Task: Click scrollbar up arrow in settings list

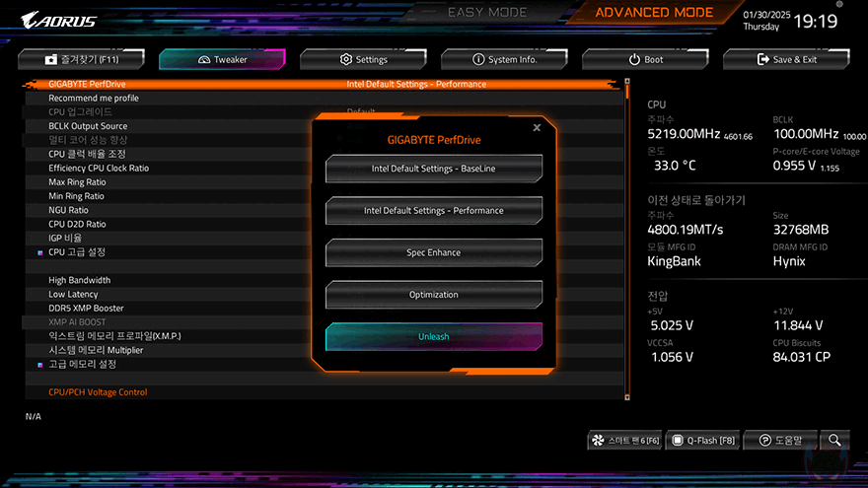Action: 627,81
